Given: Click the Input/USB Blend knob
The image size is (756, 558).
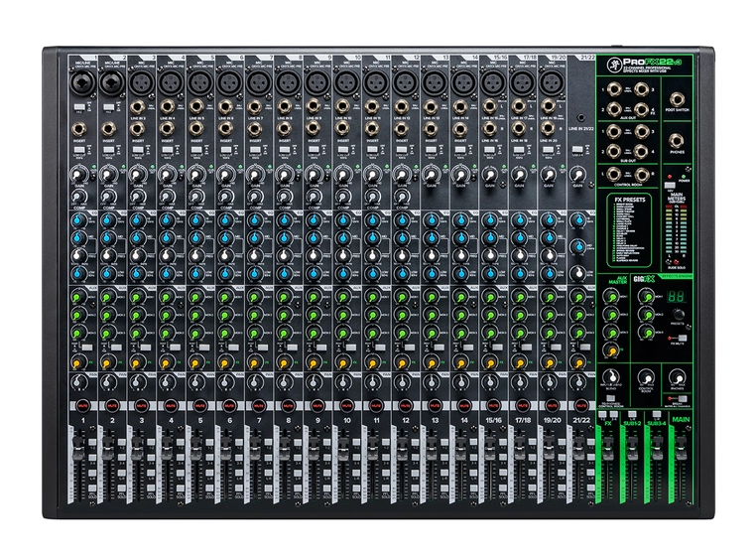Looking at the screenshot, I should [611, 377].
